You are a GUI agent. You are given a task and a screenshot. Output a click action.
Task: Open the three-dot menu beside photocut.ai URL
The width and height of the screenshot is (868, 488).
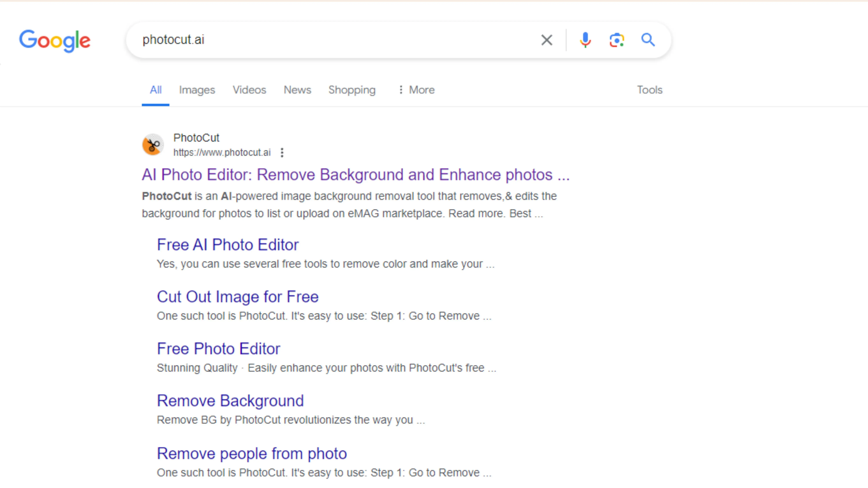282,153
